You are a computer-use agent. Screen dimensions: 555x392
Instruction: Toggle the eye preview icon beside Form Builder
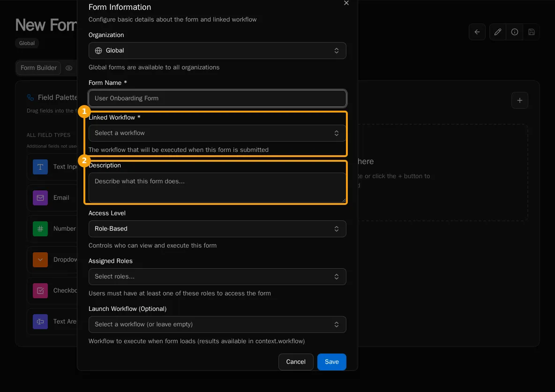point(69,68)
